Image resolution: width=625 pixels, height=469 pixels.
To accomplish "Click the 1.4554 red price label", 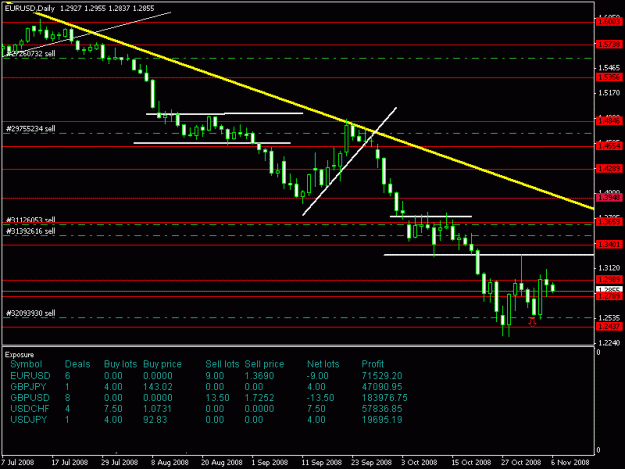I will click(x=609, y=146).
